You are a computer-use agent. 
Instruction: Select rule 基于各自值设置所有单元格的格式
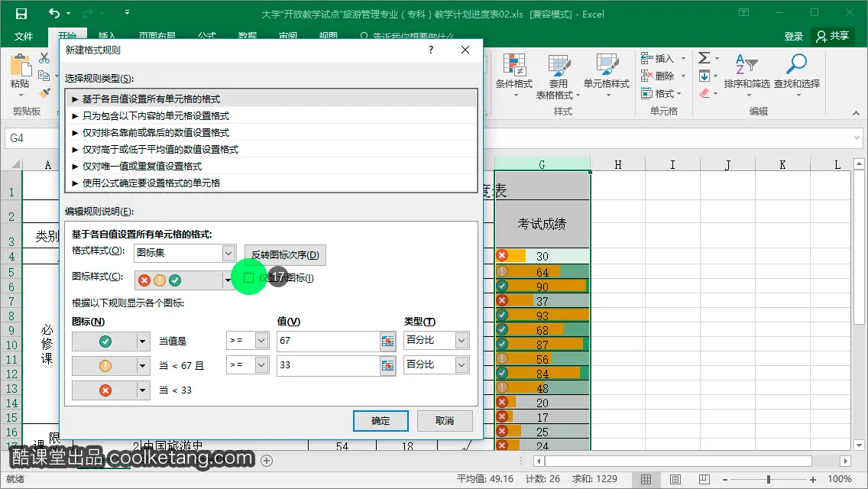pyautogui.click(x=271, y=99)
